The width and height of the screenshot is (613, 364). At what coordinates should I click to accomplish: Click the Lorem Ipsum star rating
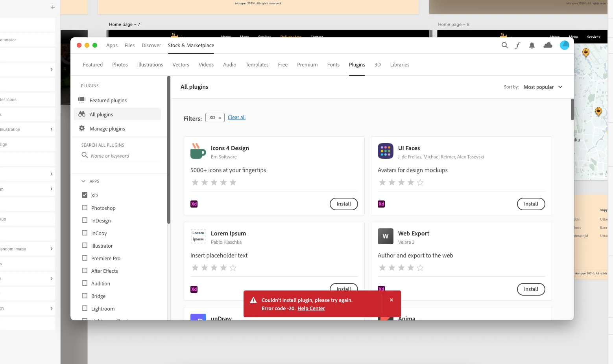(214, 268)
